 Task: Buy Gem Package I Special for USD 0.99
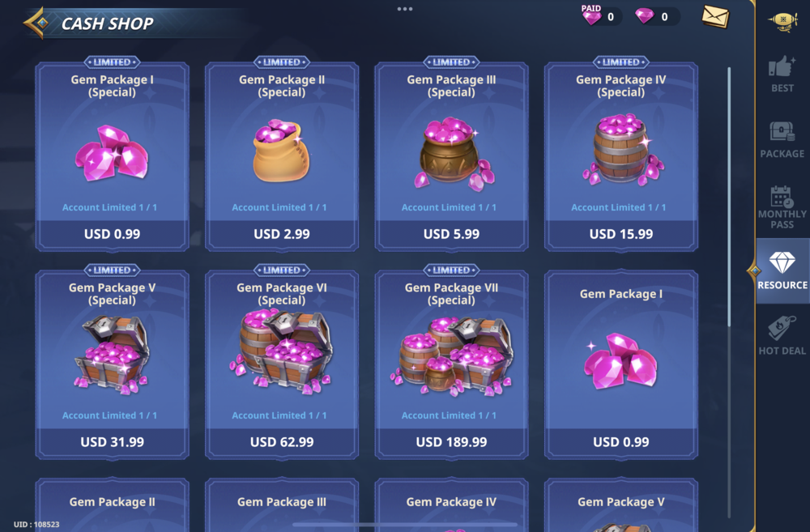click(112, 234)
